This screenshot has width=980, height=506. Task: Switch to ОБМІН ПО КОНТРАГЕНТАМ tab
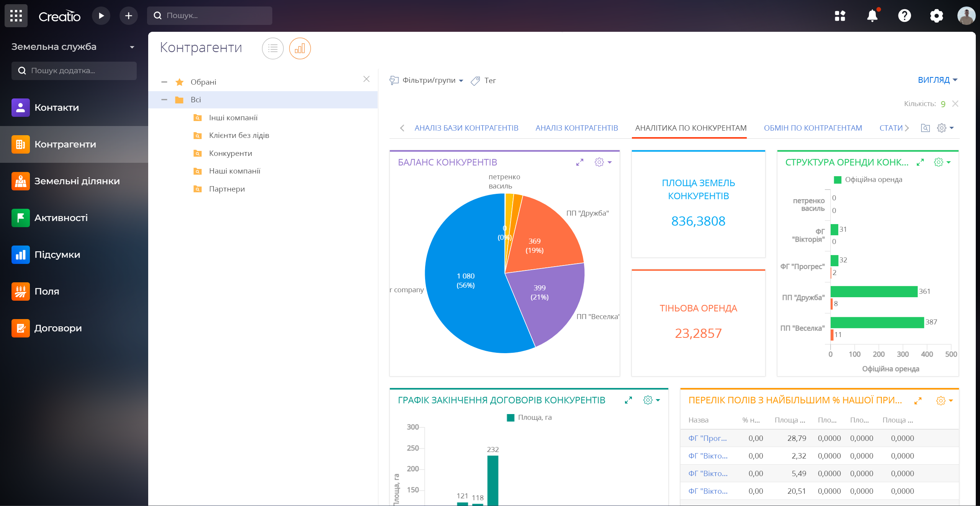[813, 128]
